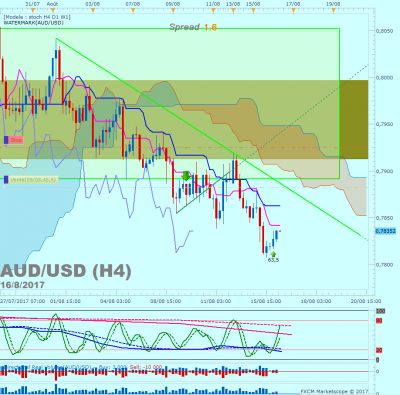Click the green up arrow above 63,5
Viewport: 400px width, 395px height.
(273, 254)
